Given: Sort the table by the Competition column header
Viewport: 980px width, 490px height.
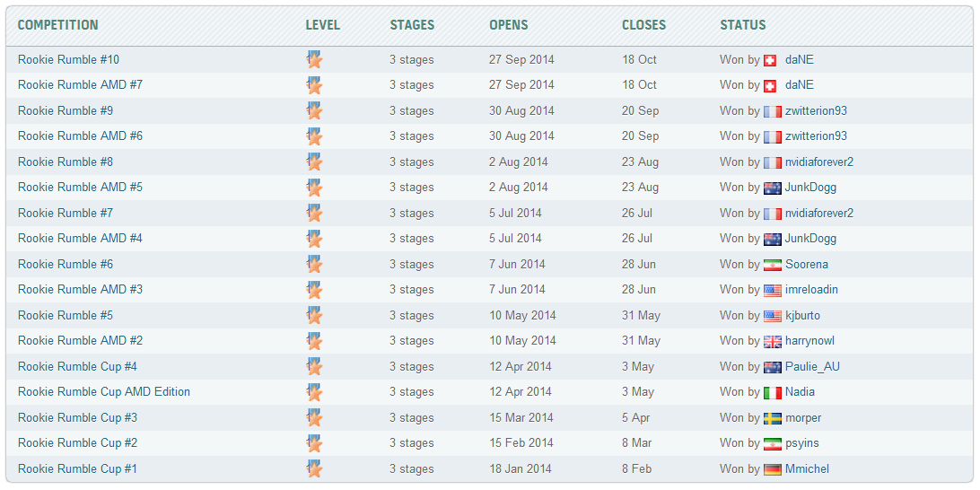Looking at the screenshot, I should tap(58, 25).
